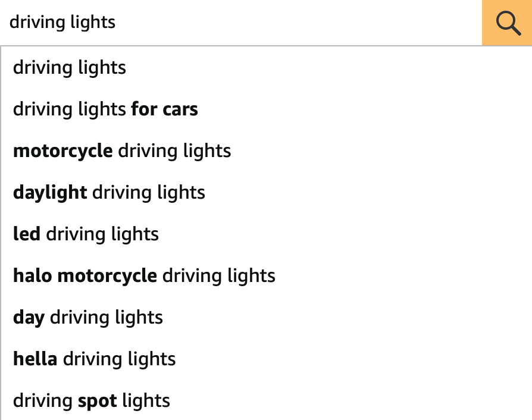Click the magnifying glass search icon
532x420 pixels.
coord(508,23)
